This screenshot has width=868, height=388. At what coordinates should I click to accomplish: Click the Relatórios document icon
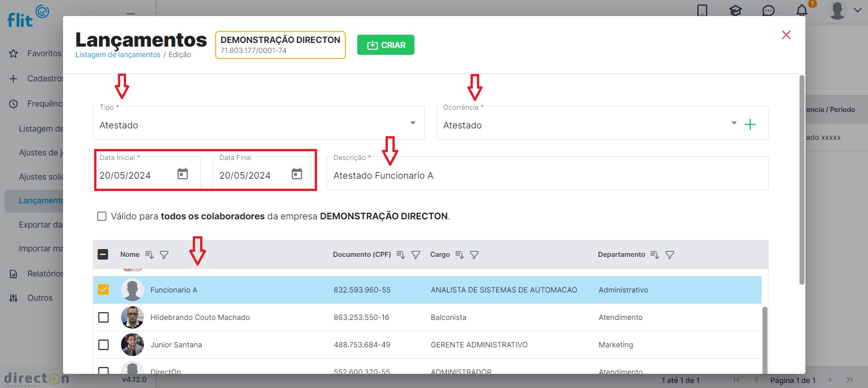13,274
